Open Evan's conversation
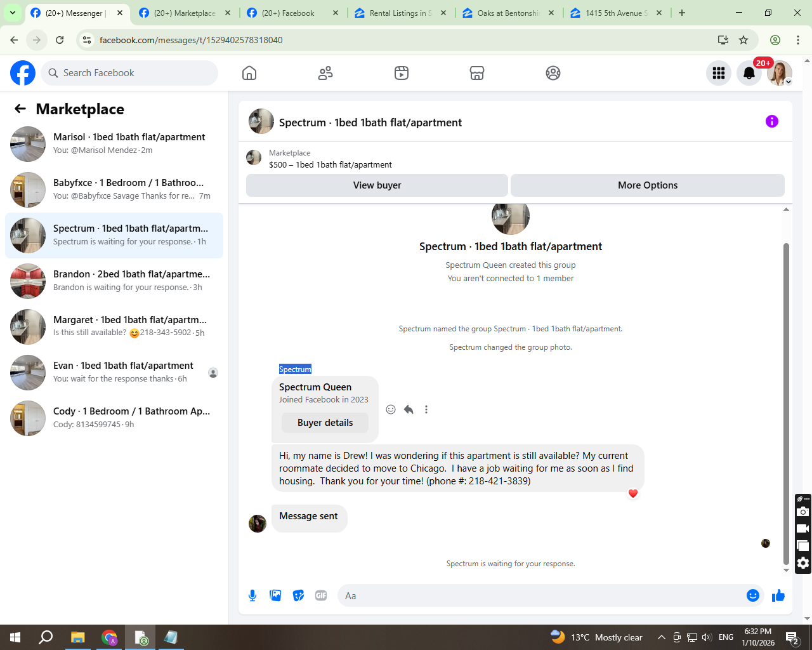 coord(114,373)
